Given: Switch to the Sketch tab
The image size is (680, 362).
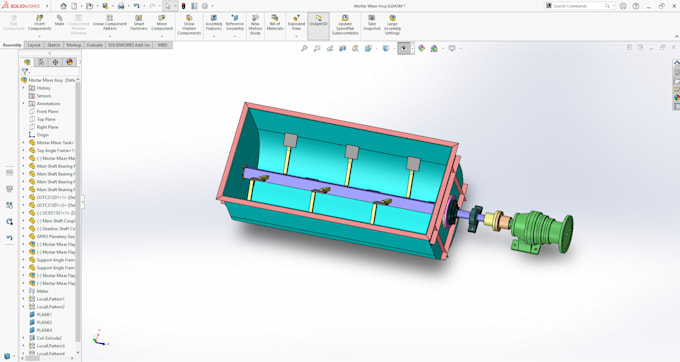Looking at the screenshot, I should [54, 45].
